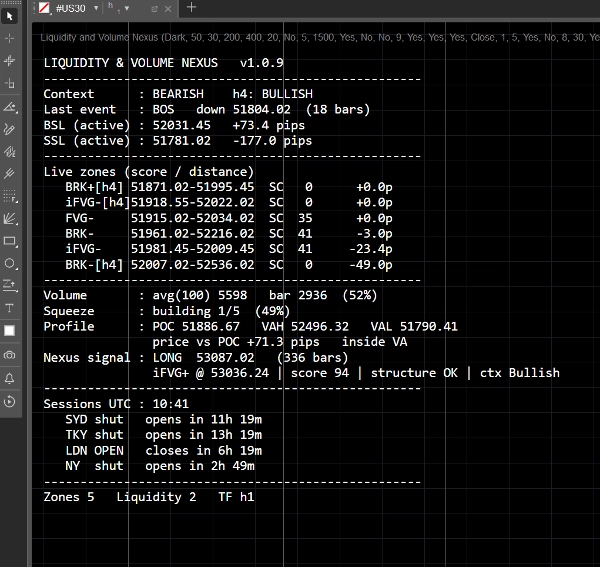Image resolution: width=600 pixels, height=567 pixels.
Task: Click the BSL (active) 52031.45 value
Action: tap(182, 125)
